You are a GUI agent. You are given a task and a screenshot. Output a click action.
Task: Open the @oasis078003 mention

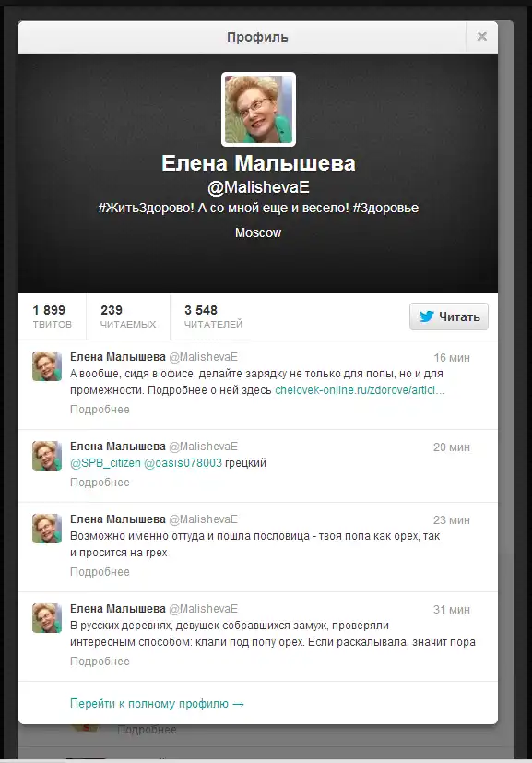[183, 463]
